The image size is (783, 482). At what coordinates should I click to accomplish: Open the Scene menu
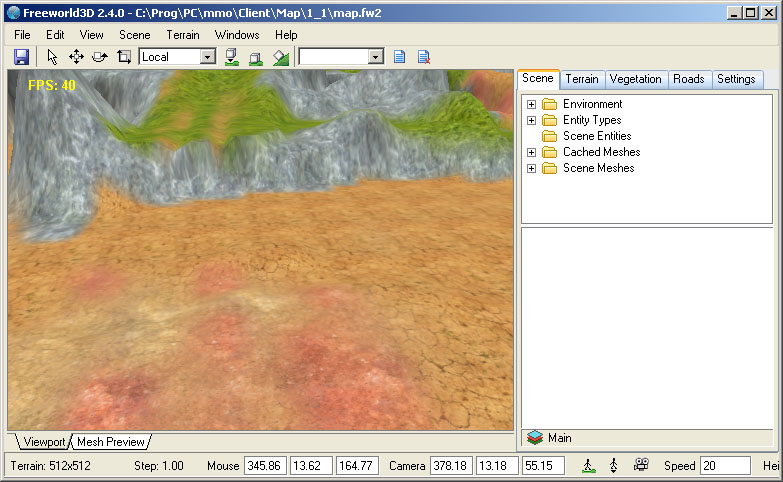(134, 35)
